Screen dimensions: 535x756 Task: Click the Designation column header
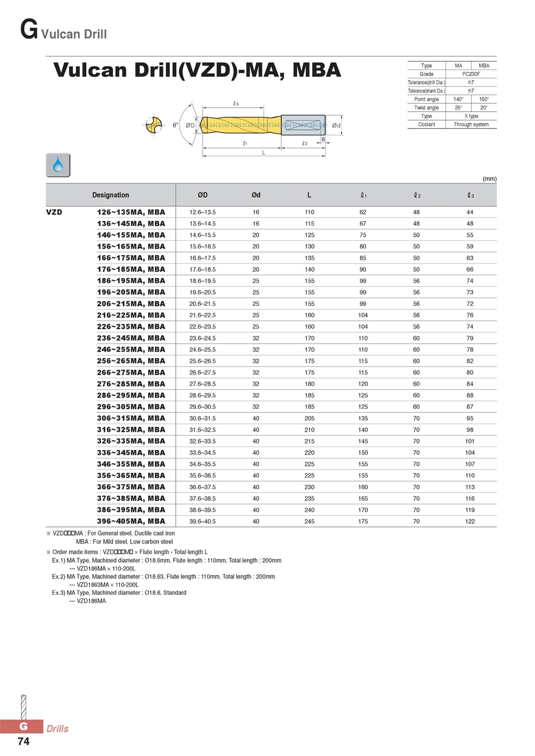tap(110, 195)
